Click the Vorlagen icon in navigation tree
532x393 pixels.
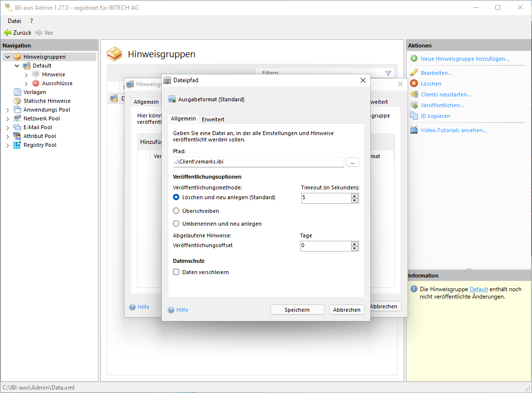[17, 92]
